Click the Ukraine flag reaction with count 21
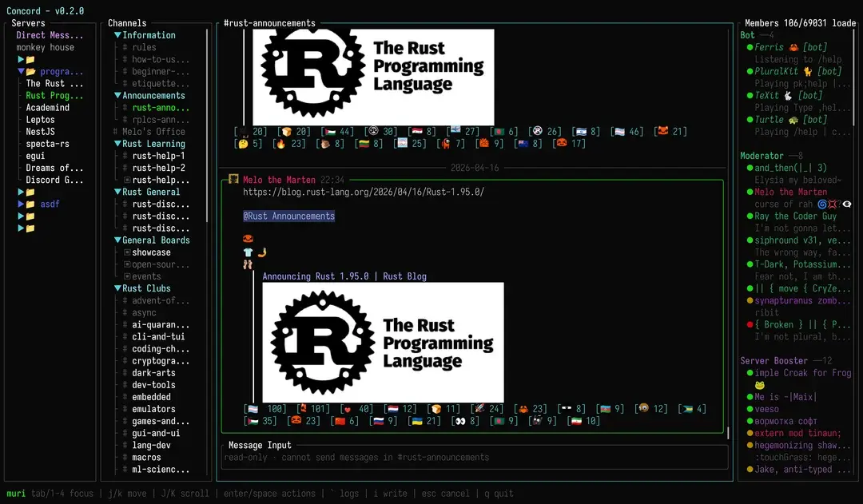863x504 pixels. pos(424,421)
